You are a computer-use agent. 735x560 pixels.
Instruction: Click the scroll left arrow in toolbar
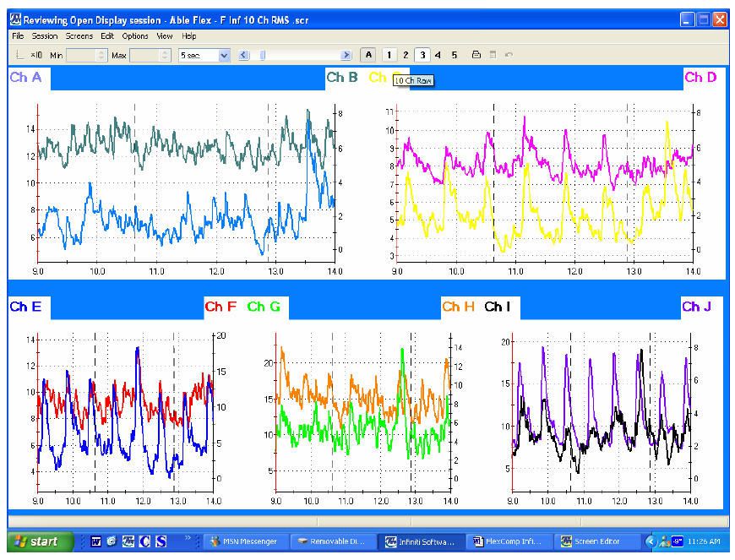coord(243,55)
